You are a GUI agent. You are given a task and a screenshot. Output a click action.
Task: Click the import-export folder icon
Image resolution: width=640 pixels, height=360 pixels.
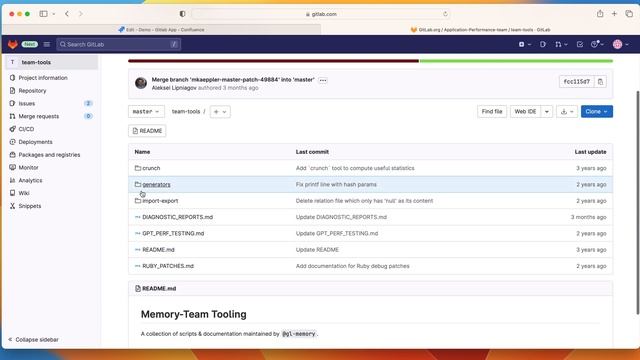(138, 200)
